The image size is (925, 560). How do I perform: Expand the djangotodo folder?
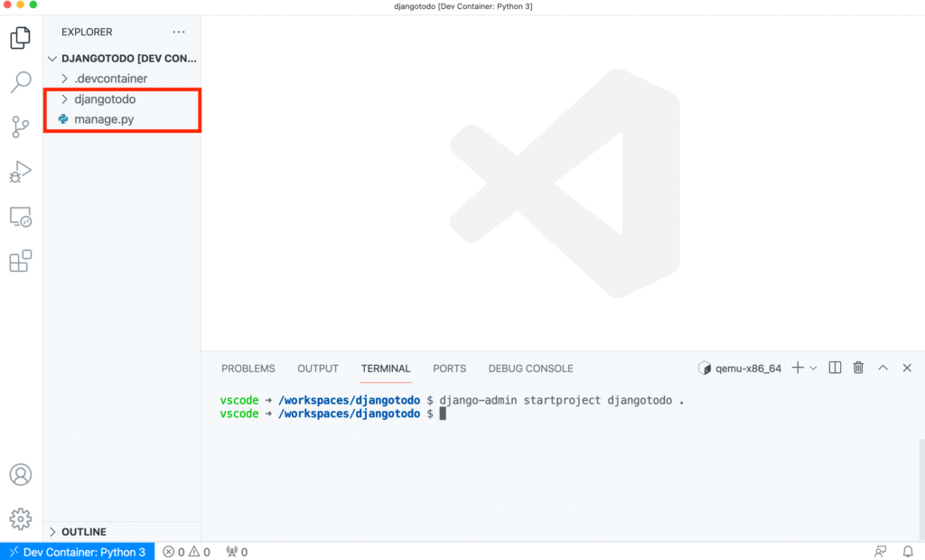coord(122,99)
